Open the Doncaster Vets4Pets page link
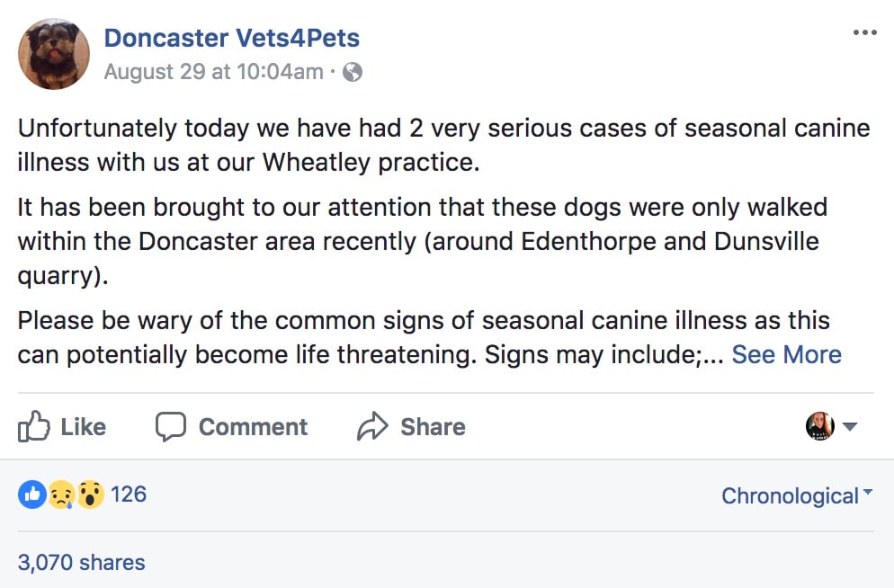This screenshot has width=894, height=588. pos(231,38)
